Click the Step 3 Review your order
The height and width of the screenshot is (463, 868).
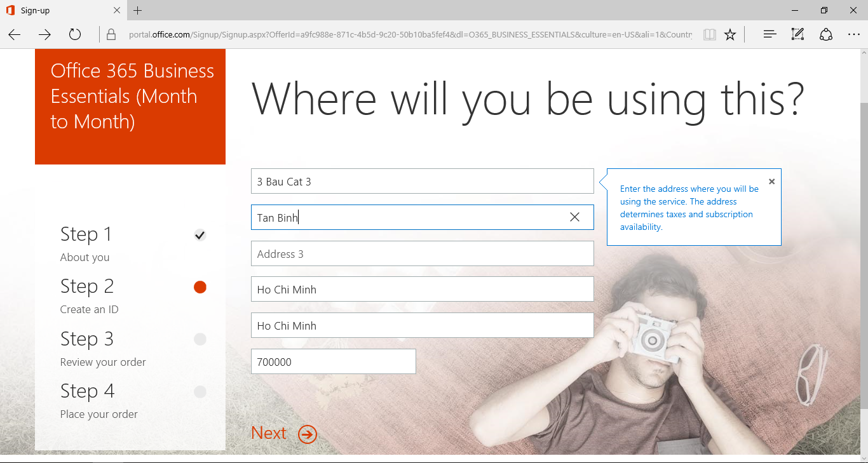point(103,348)
